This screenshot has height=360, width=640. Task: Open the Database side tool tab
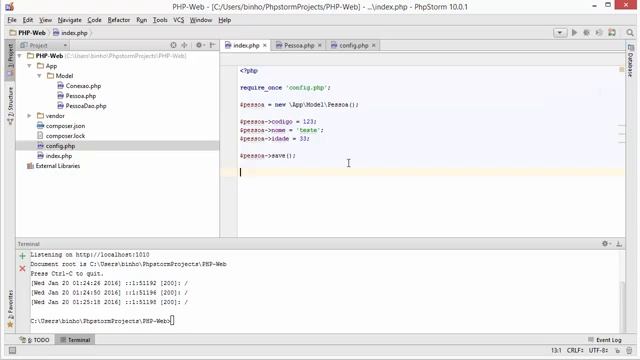coord(631,61)
